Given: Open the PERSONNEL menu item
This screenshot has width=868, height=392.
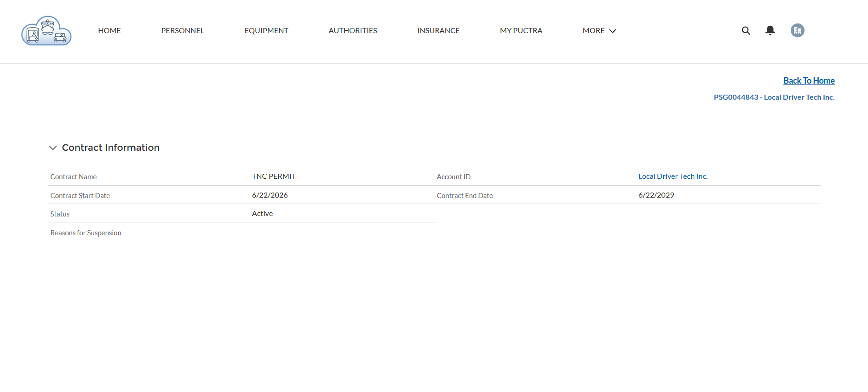Looking at the screenshot, I should tap(183, 31).
